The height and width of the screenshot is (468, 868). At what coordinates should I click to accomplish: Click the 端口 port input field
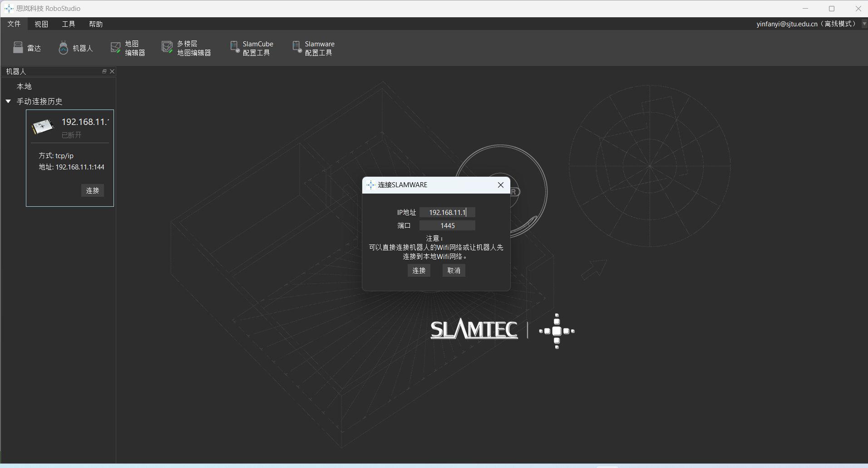click(x=447, y=226)
